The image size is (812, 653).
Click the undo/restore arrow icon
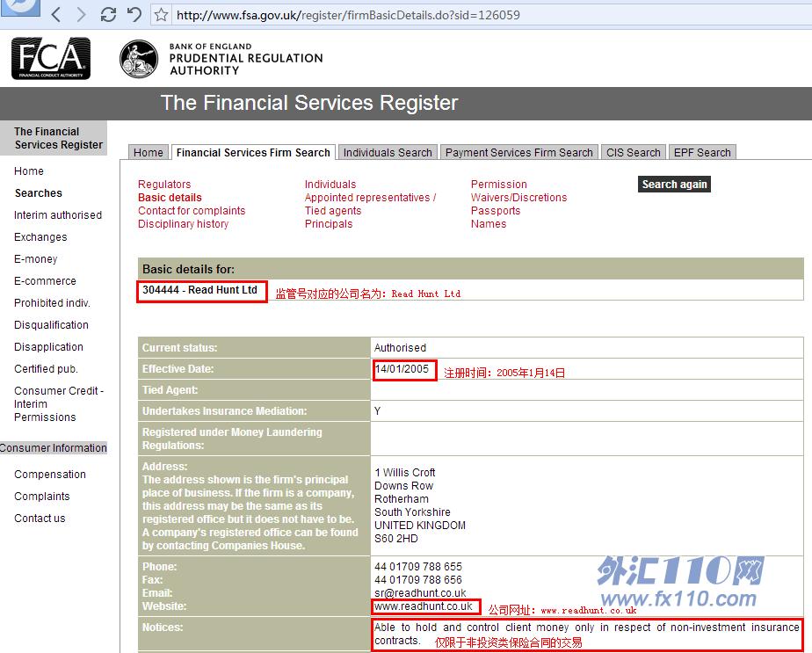point(134,14)
